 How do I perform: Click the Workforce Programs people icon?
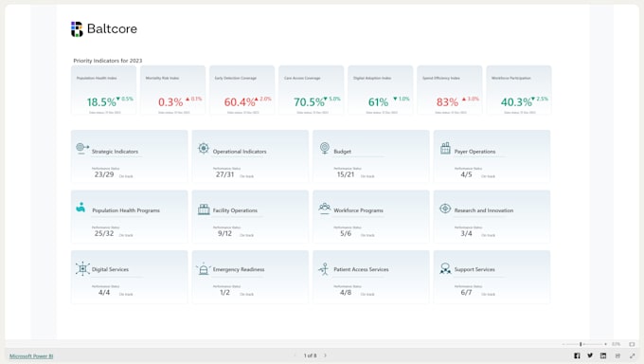click(325, 209)
